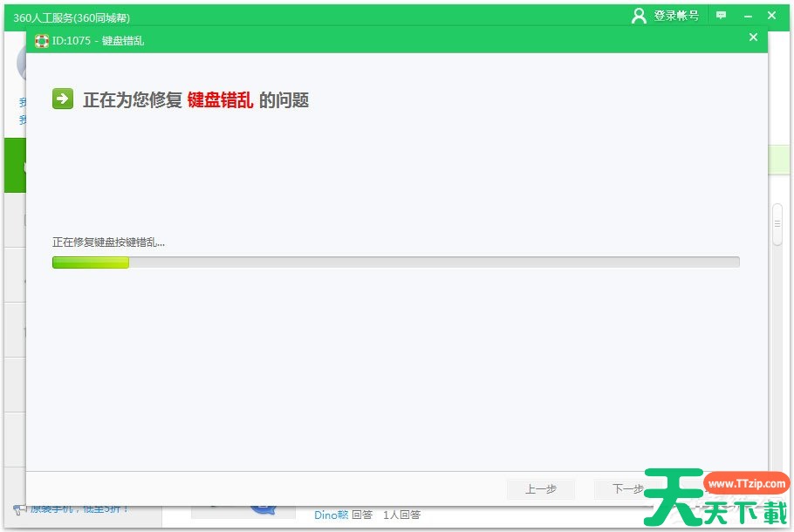This screenshot has width=794, height=532.
Task: Open the feedback chat bubble icon
Action: pyautogui.click(x=721, y=15)
